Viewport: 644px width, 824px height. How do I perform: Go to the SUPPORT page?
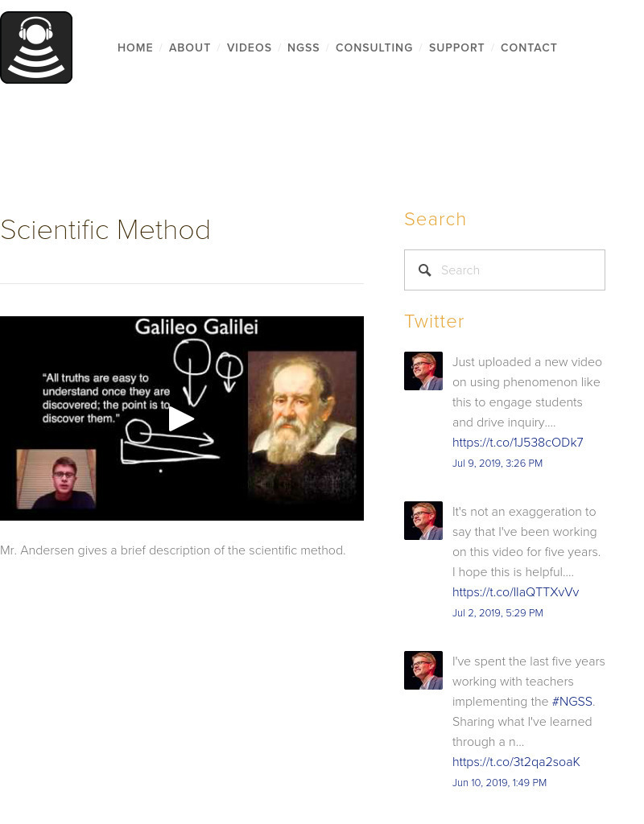[x=456, y=47]
